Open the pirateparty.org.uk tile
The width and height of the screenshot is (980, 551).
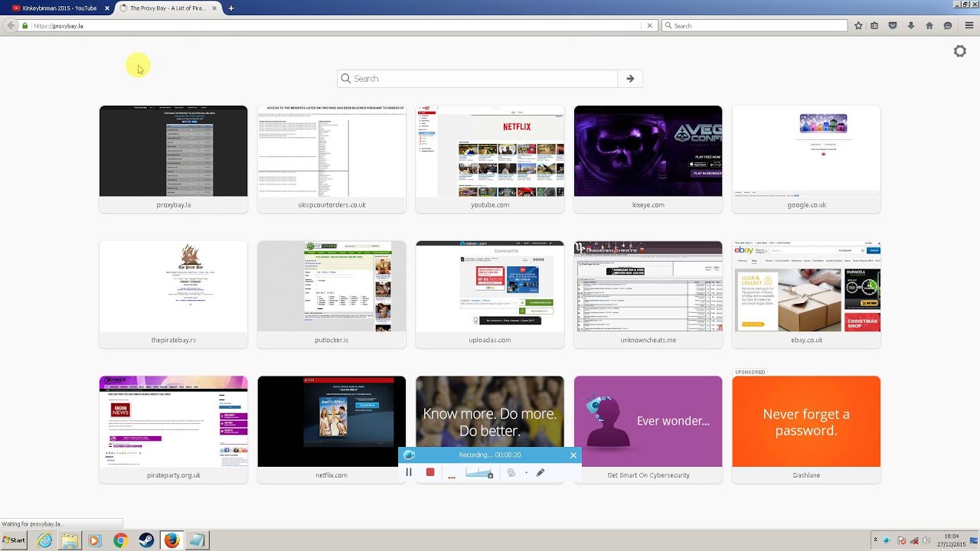[174, 429]
